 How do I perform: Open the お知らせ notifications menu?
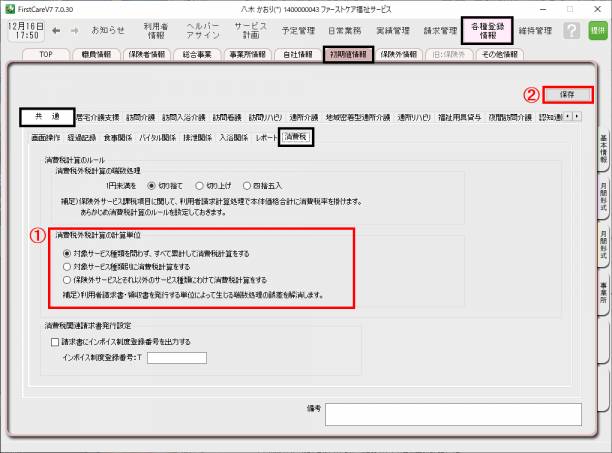click(108, 31)
